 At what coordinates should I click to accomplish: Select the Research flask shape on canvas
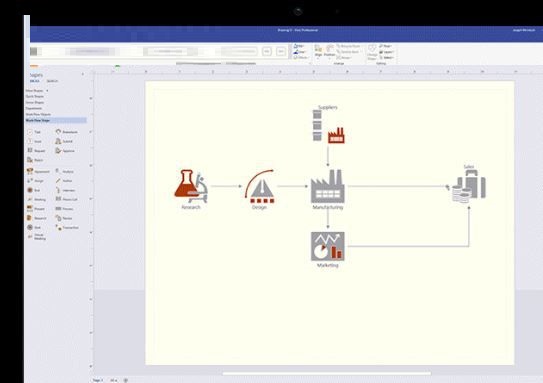pyautogui.click(x=191, y=186)
